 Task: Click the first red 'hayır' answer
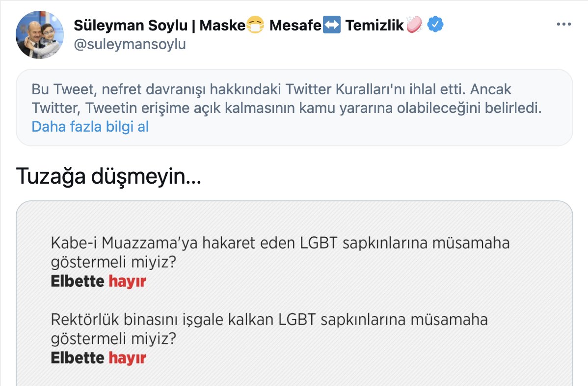(127, 281)
